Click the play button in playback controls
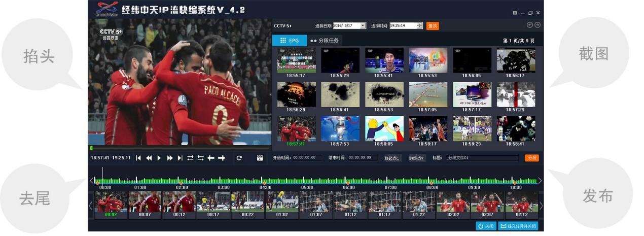644x236 pixels. point(159,158)
